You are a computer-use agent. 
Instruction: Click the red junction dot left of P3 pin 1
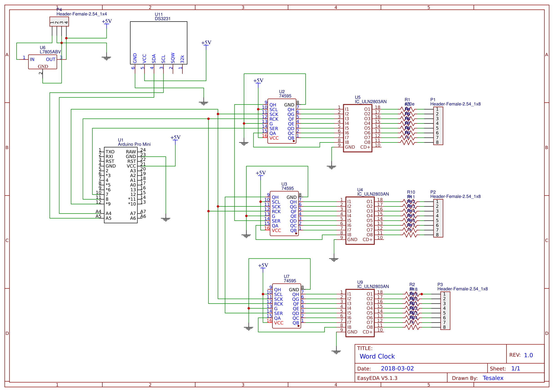pos(422,294)
